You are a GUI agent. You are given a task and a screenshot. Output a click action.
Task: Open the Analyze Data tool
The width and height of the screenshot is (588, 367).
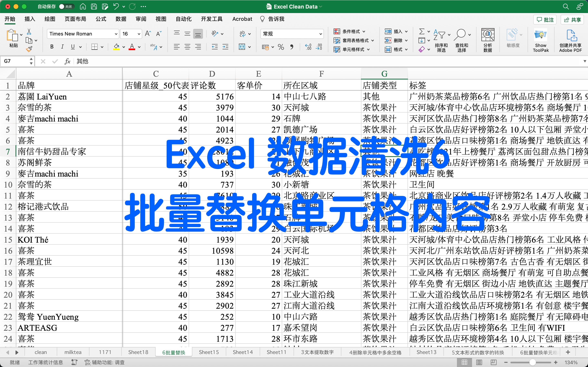coord(488,40)
